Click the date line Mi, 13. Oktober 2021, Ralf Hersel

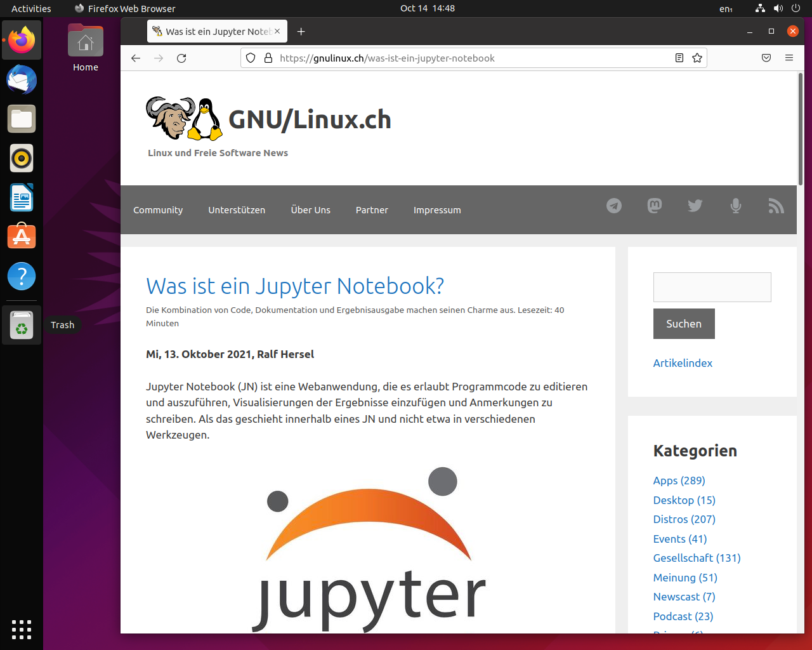(x=230, y=354)
